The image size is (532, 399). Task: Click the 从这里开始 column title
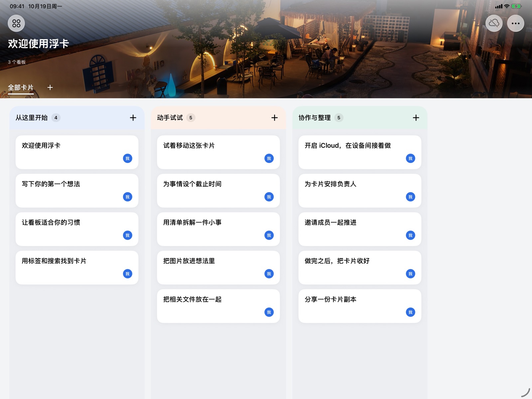(32, 118)
